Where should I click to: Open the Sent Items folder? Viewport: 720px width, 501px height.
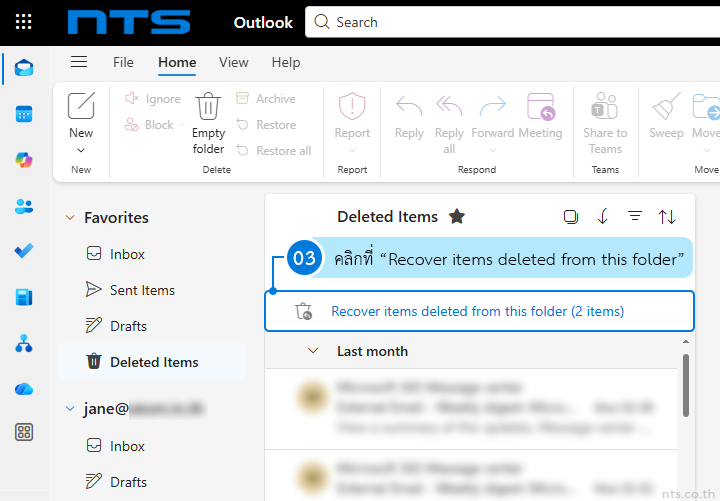point(152,290)
